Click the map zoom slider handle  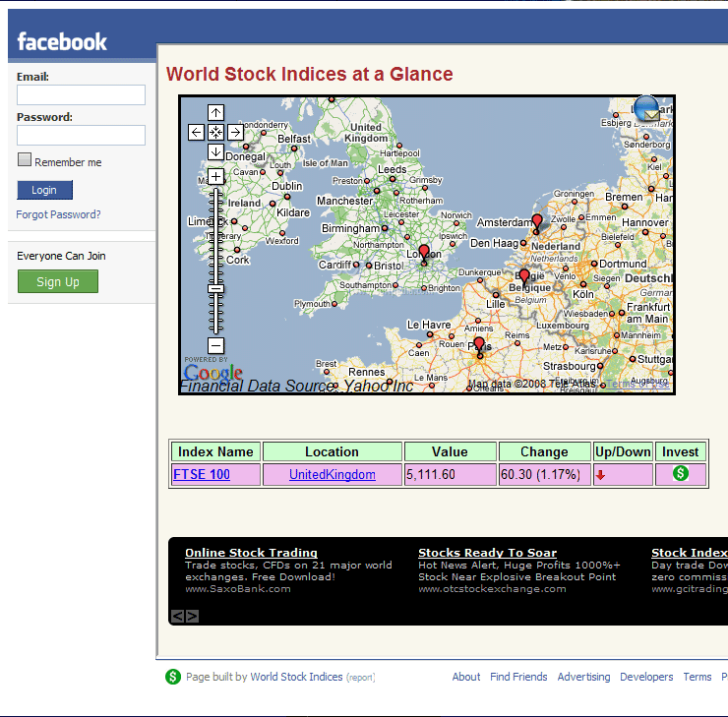pyautogui.click(x=215, y=288)
